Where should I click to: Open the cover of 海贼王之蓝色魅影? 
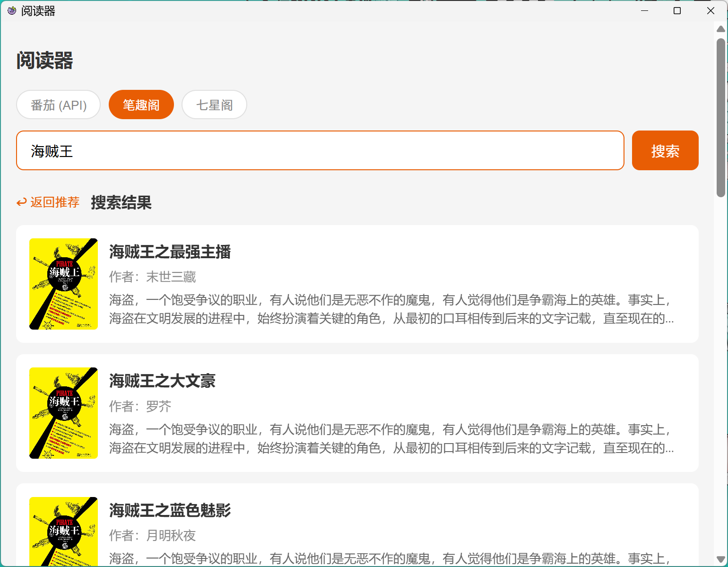tap(63, 532)
